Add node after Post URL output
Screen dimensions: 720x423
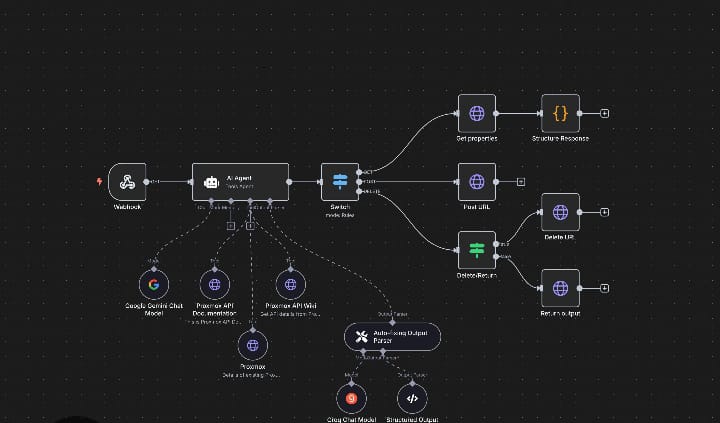tap(521, 182)
